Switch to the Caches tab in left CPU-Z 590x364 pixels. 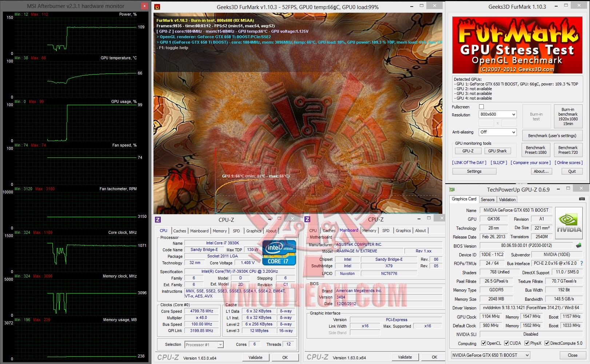pyautogui.click(x=179, y=231)
